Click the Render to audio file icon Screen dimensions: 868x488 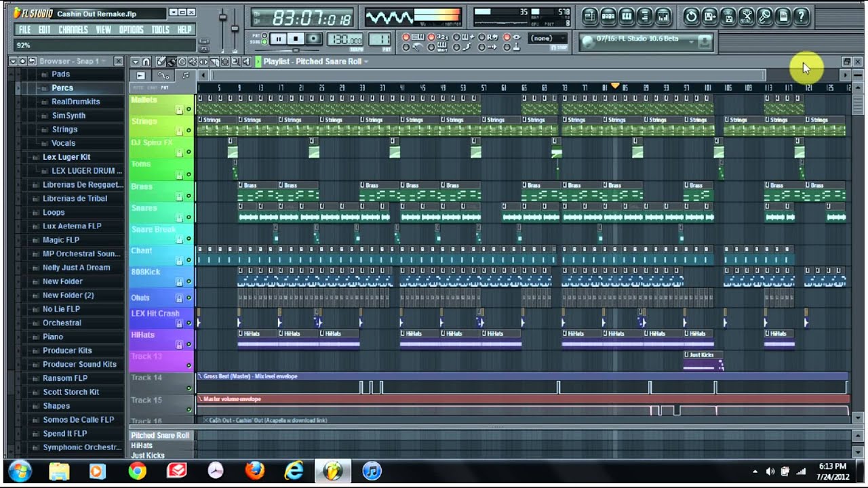click(728, 17)
